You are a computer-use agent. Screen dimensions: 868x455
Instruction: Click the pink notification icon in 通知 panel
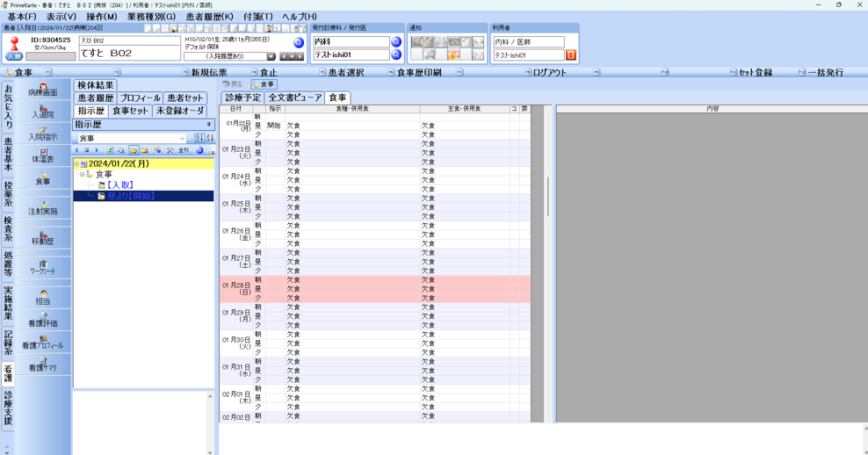(x=454, y=54)
